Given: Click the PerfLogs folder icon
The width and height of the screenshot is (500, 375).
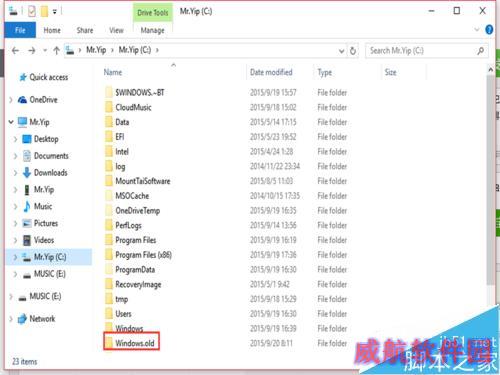Looking at the screenshot, I should 109,225.
